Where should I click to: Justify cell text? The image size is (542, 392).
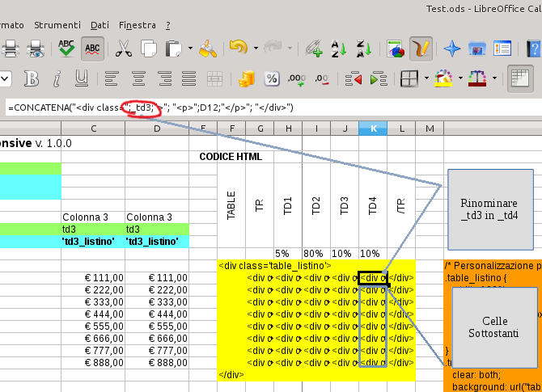point(188,78)
